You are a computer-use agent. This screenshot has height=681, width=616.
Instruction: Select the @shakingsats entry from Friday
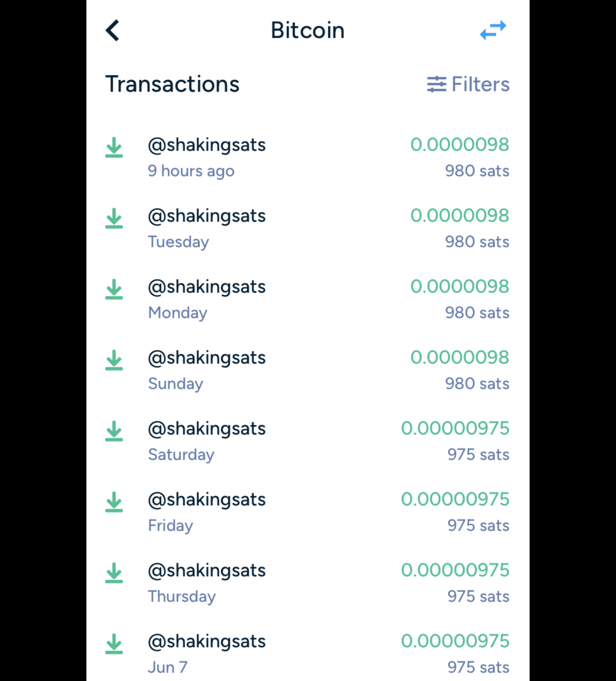(308, 512)
